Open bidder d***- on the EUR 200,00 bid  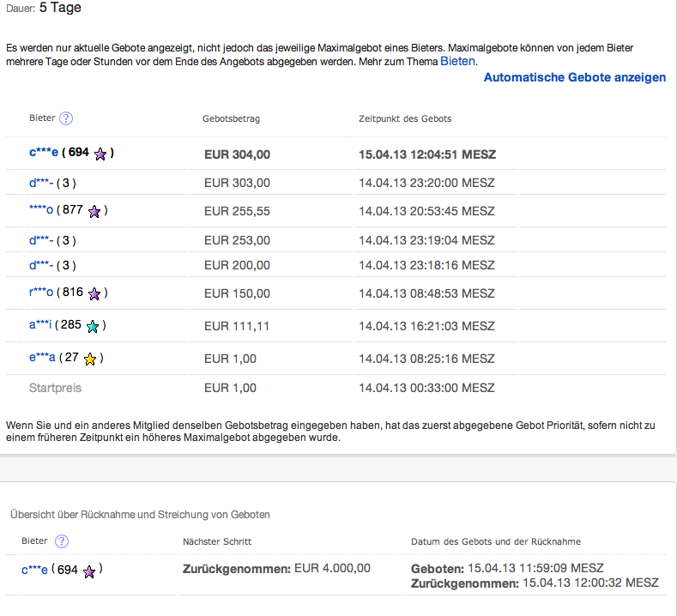pos(40,265)
